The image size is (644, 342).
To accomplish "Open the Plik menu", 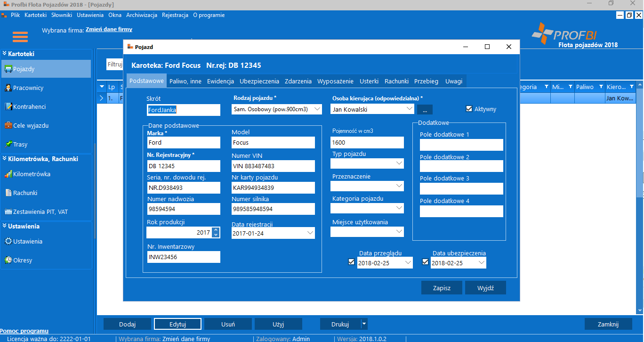I will (x=15, y=15).
